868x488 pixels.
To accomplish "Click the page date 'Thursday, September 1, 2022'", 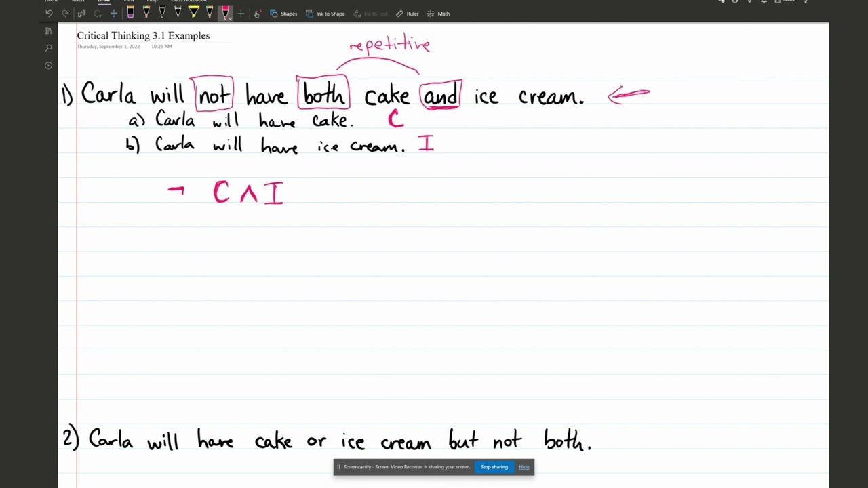I will pos(108,47).
